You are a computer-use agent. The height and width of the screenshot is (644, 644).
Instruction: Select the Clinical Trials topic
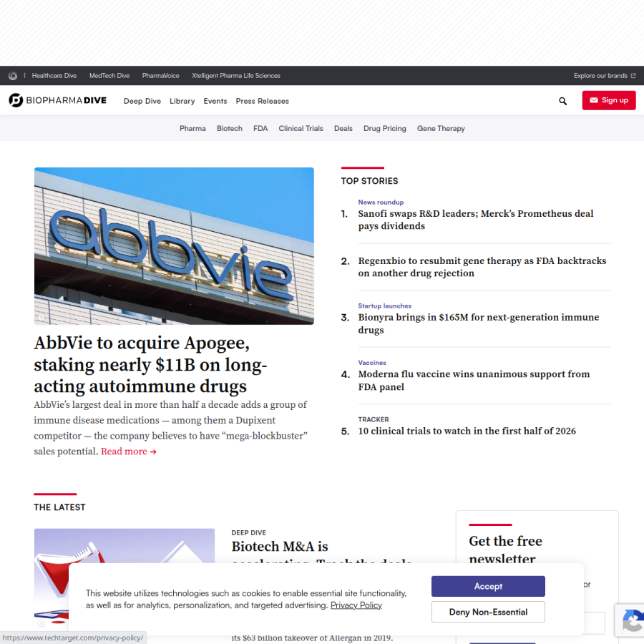(301, 129)
